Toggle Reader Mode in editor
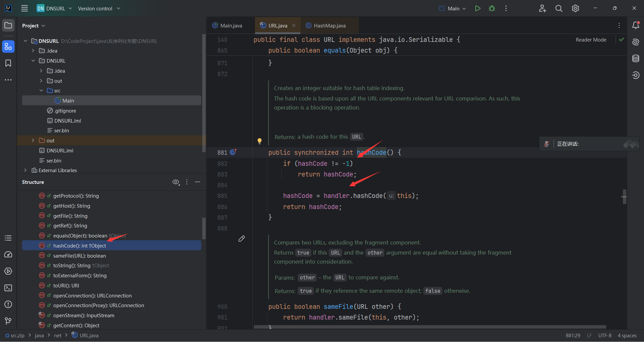Screen dimensions: 644x342 591,40
